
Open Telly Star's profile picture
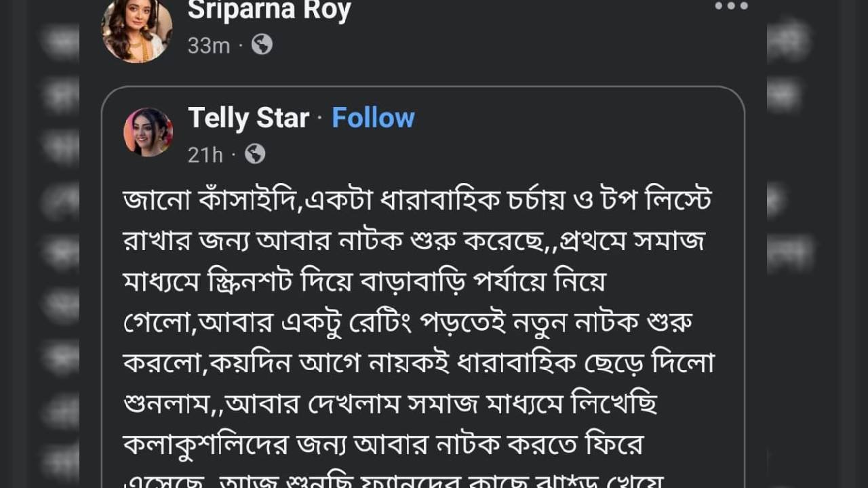148,132
